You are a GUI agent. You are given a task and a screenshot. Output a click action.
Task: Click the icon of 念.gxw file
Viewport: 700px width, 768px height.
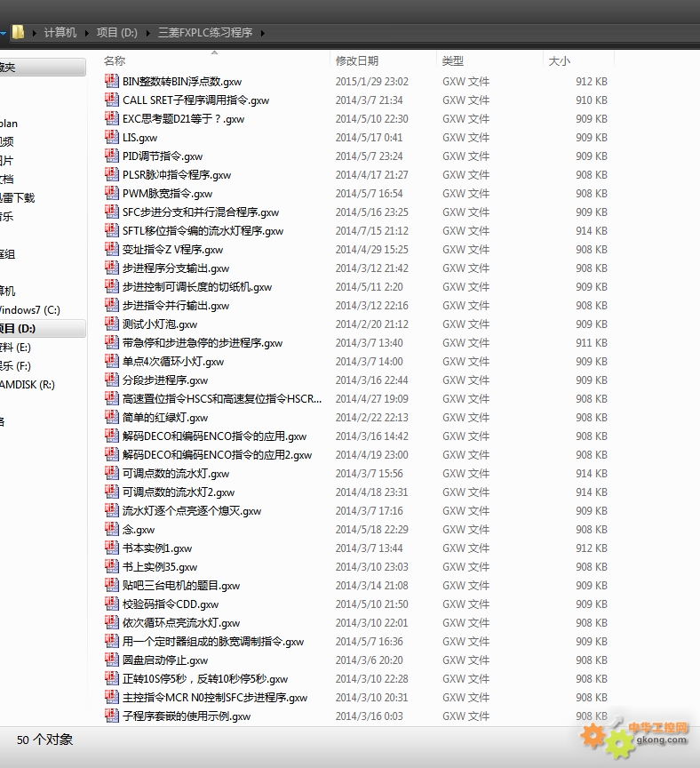[112, 529]
